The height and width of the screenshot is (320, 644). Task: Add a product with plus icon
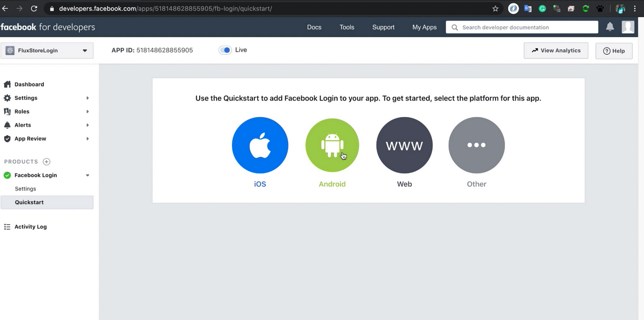[x=46, y=162]
